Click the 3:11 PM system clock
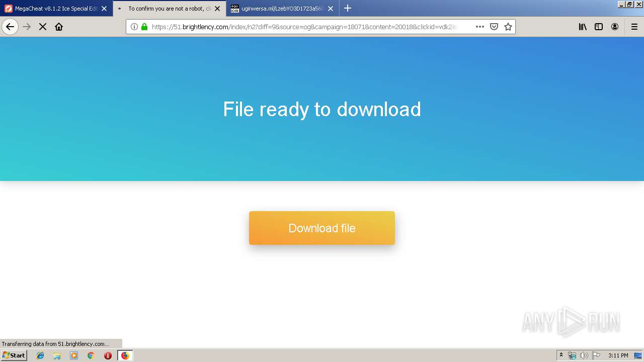 tap(618, 355)
